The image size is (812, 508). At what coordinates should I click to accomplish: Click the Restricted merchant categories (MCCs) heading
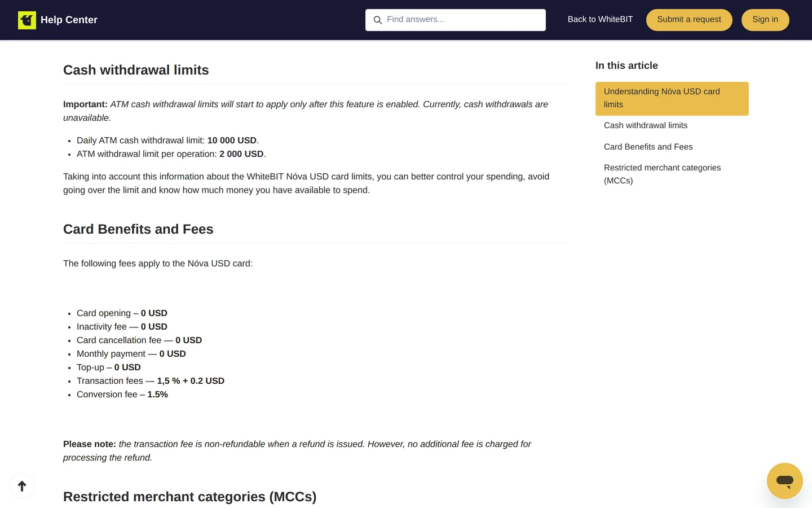(x=190, y=497)
